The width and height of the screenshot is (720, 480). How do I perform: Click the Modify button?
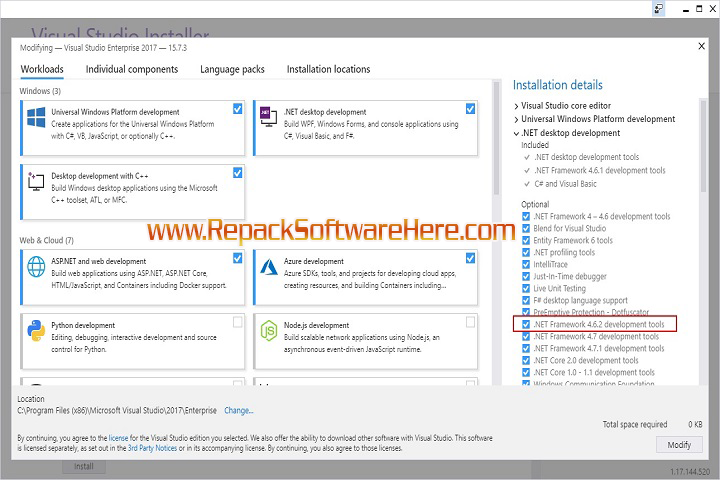click(x=679, y=445)
